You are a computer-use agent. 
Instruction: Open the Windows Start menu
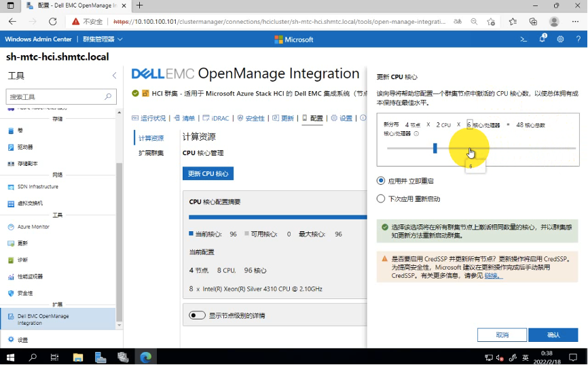pos(10,357)
